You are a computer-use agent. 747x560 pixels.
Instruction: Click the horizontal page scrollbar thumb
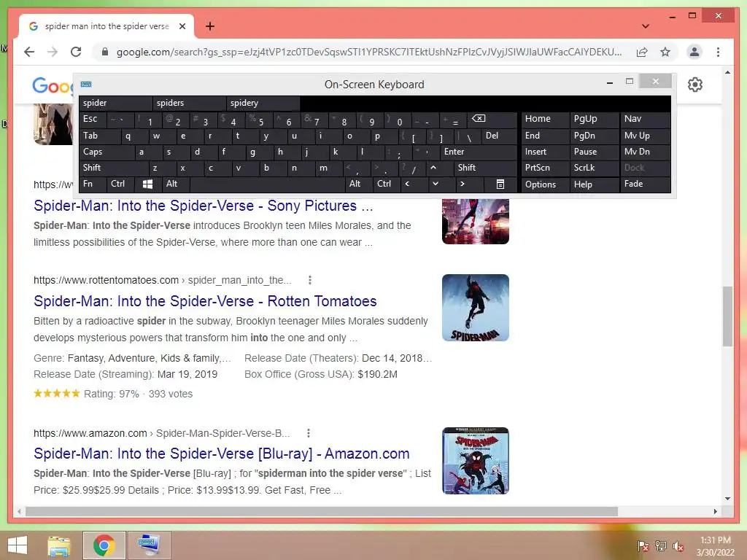[x=322, y=511]
